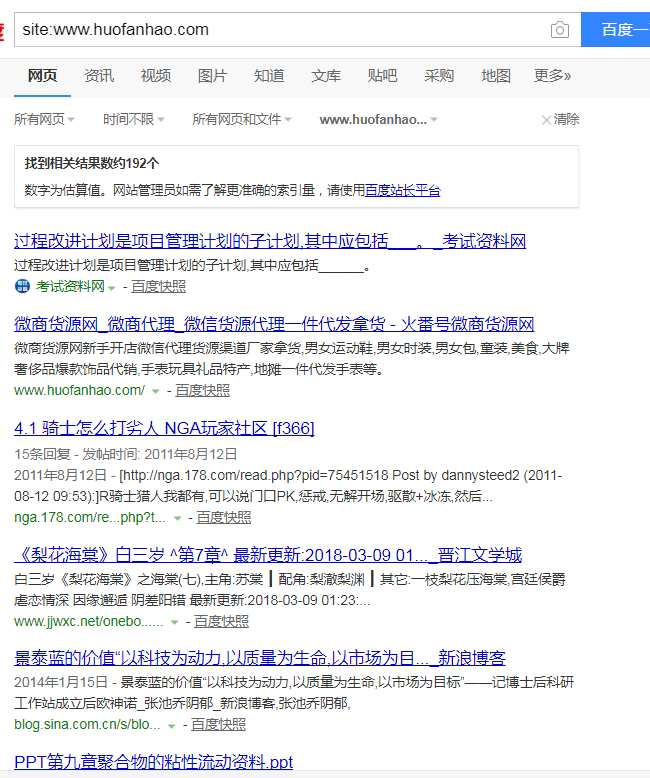This screenshot has width=650, height=778.
Task: Click the camera image search icon
Action: coord(560,30)
